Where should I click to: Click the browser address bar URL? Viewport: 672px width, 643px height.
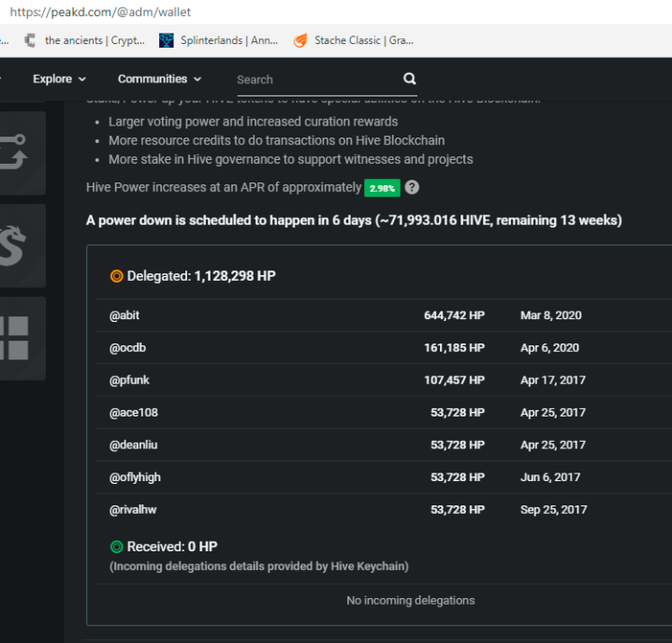pos(100,12)
